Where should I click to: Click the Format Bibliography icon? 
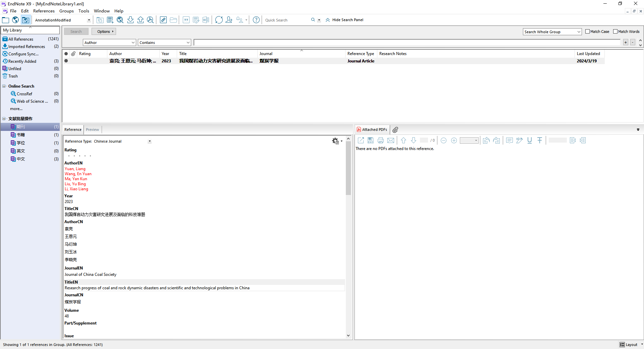pyautogui.click(x=196, y=20)
